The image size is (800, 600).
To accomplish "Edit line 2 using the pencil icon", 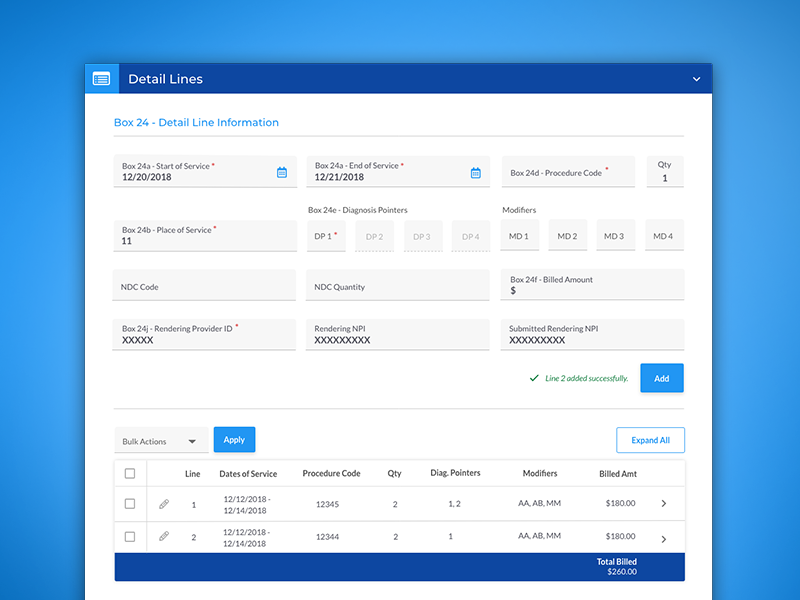I will pyautogui.click(x=164, y=537).
